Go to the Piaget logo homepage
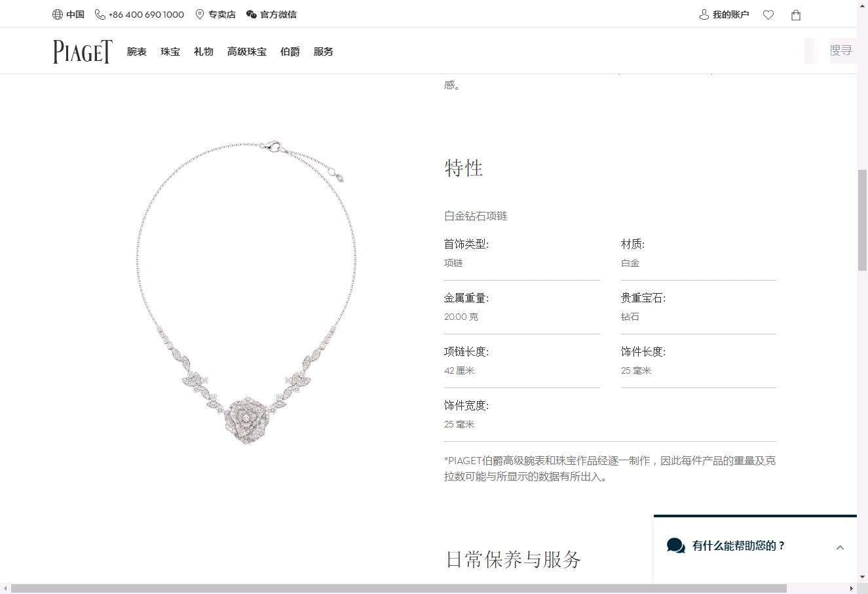 click(x=83, y=51)
